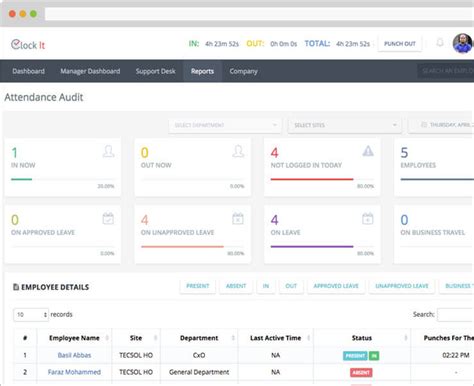This screenshot has height=386, width=474.
Task: Click calendar cross icon on Unapproved Leave card
Action: tap(238, 218)
